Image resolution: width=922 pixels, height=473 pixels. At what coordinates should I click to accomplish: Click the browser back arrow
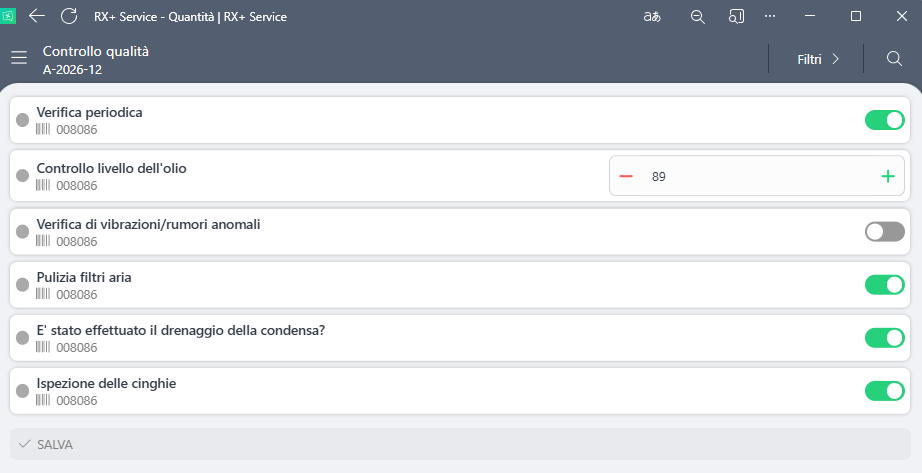click(x=37, y=16)
